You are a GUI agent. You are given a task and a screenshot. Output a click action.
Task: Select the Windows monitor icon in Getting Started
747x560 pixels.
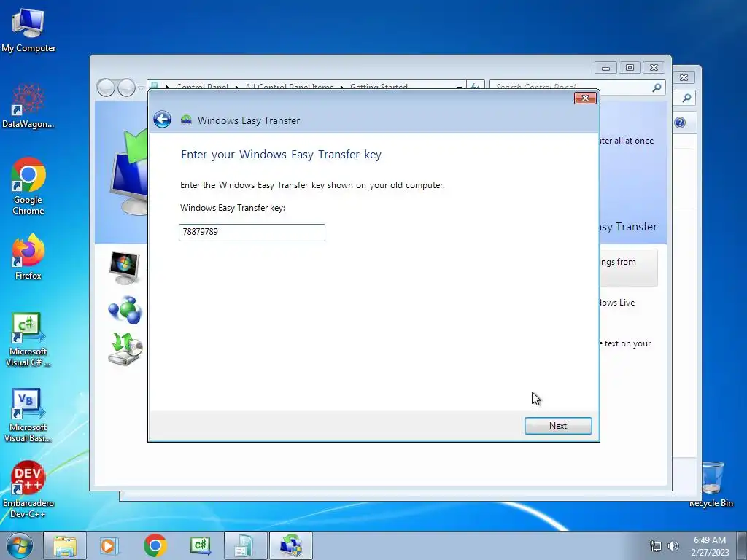click(124, 268)
